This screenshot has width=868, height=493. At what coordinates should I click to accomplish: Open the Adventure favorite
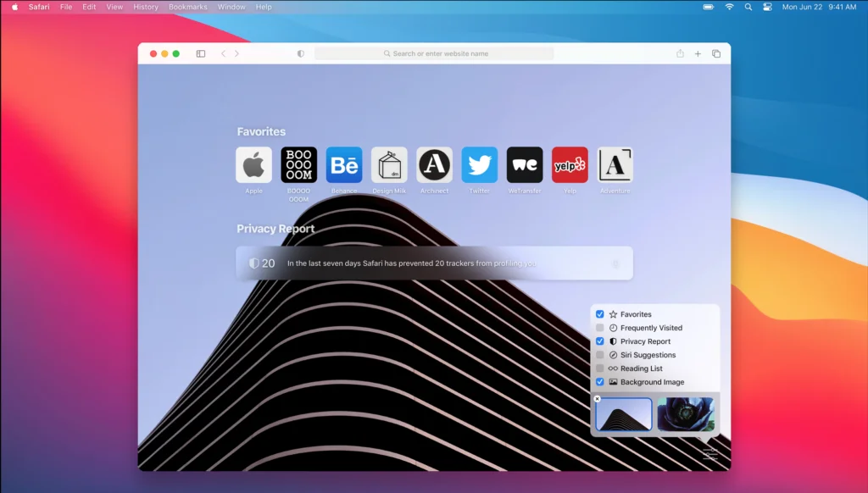(615, 165)
